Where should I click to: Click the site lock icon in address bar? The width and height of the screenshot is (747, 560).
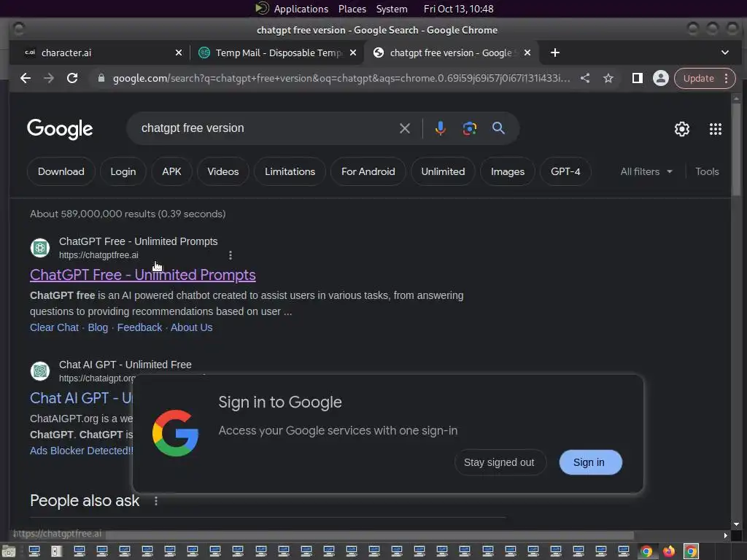(101, 78)
